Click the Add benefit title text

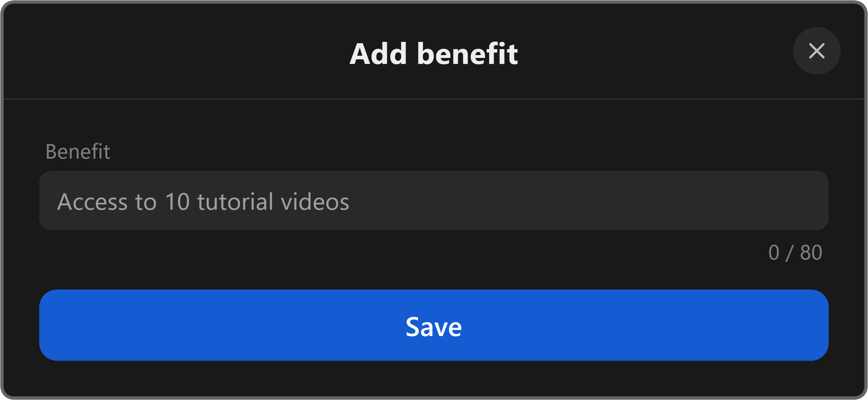point(434,53)
